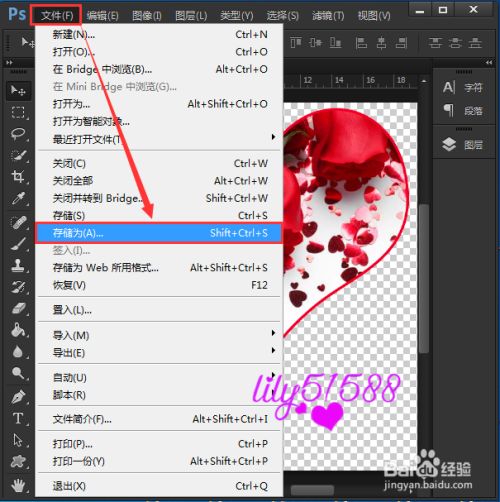Select the Hand tool
The height and width of the screenshot is (502, 500).
(x=18, y=485)
